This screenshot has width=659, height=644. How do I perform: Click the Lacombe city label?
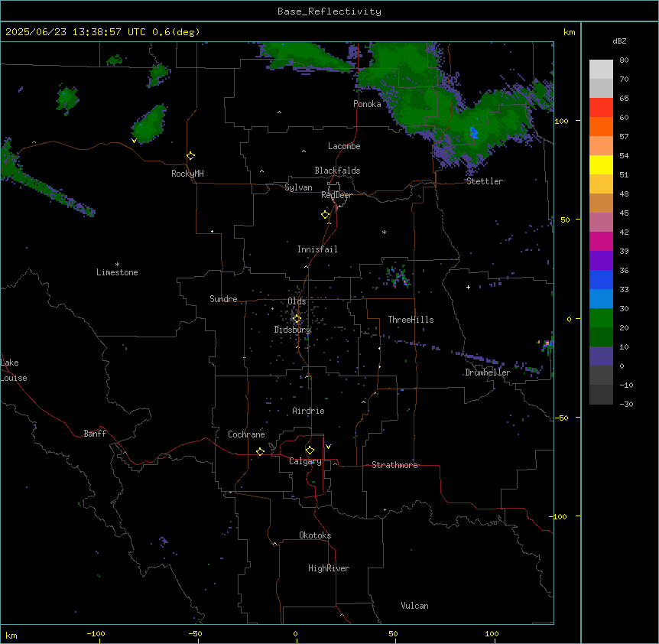pos(344,146)
